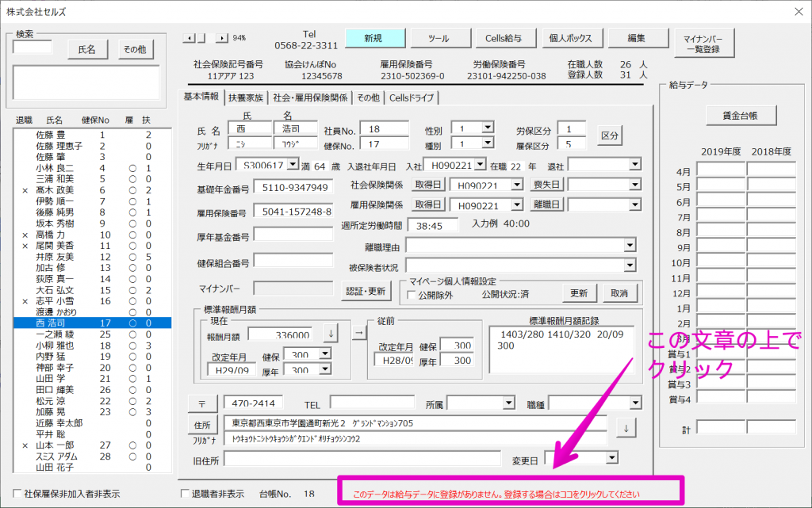Click the right-arrow button before 従前 section

point(358,333)
